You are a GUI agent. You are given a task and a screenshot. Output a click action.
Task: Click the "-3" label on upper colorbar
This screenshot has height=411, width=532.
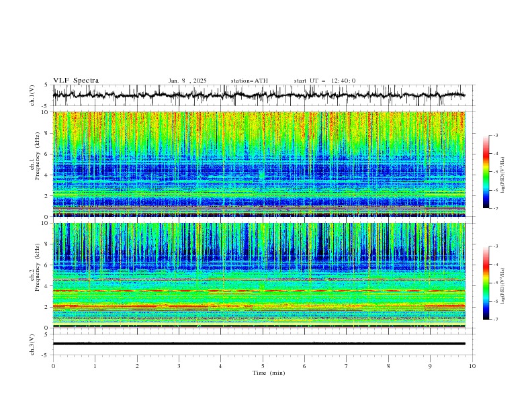495,136
